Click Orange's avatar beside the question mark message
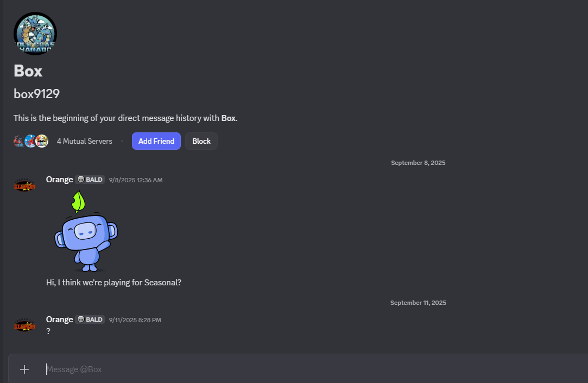The image size is (588, 383). [x=24, y=325]
